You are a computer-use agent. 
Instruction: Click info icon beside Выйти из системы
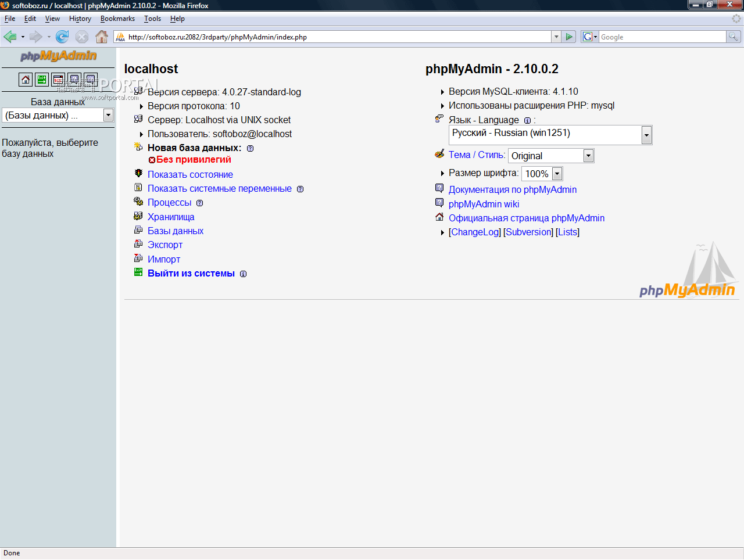pyautogui.click(x=243, y=274)
